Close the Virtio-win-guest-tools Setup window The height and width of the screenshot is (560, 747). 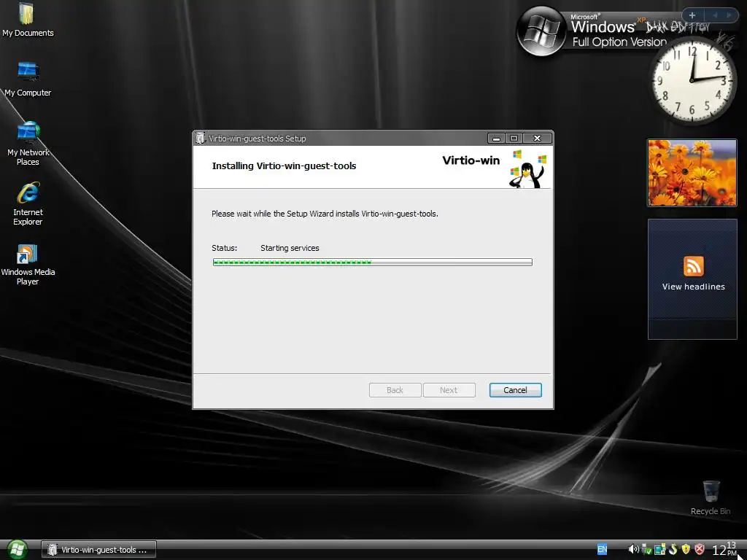tap(538, 138)
